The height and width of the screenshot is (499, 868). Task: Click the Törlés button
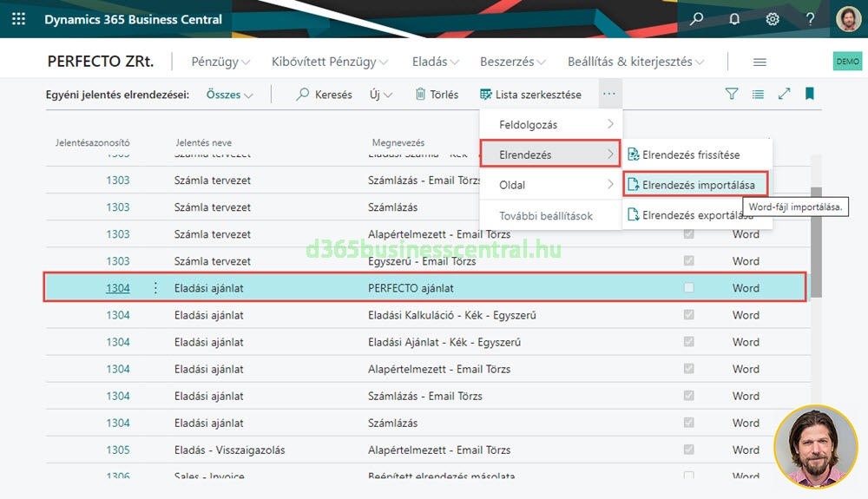pyautogui.click(x=437, y=95)
